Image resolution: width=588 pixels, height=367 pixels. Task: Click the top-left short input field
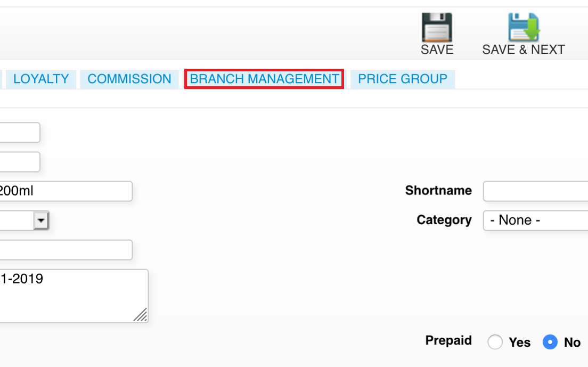[x=20, y=132]
